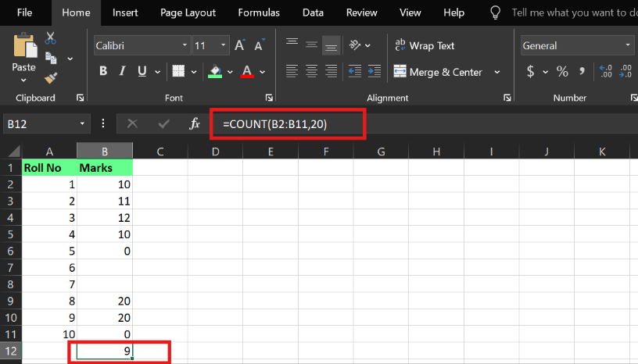This screenshot has width=638, height=364.
Task: Cancel formula entry with X
Action: (x=132, y=123)
